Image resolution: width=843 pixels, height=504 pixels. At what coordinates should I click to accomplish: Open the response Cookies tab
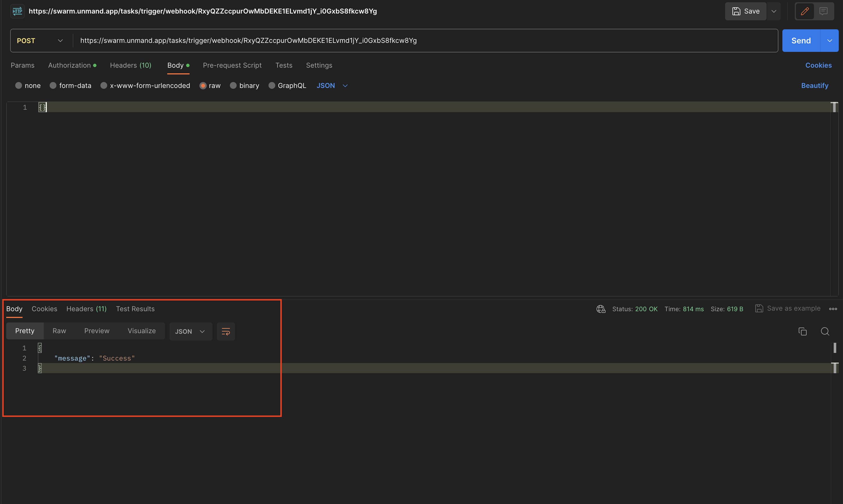pos(44,309)
